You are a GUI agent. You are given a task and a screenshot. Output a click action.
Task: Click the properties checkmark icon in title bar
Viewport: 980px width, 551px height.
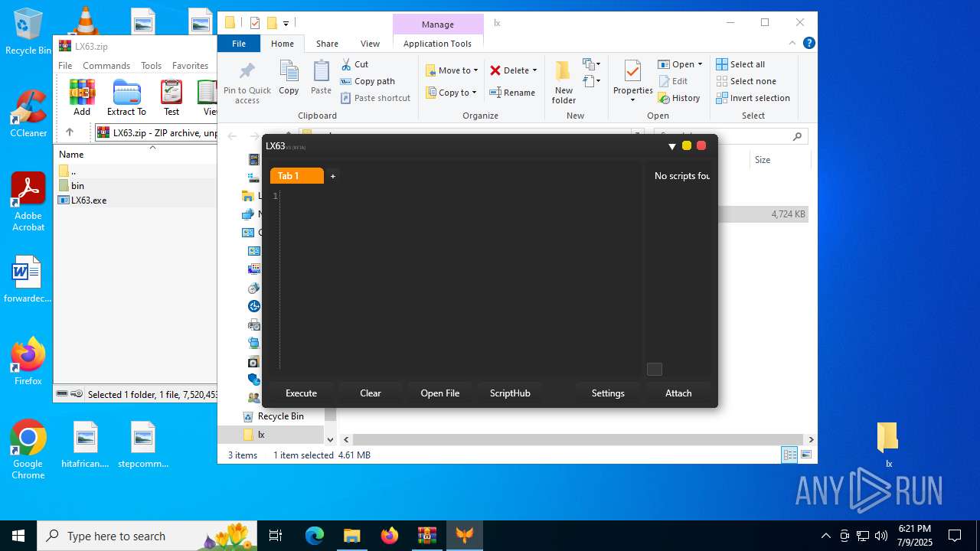tap(255, 23)
